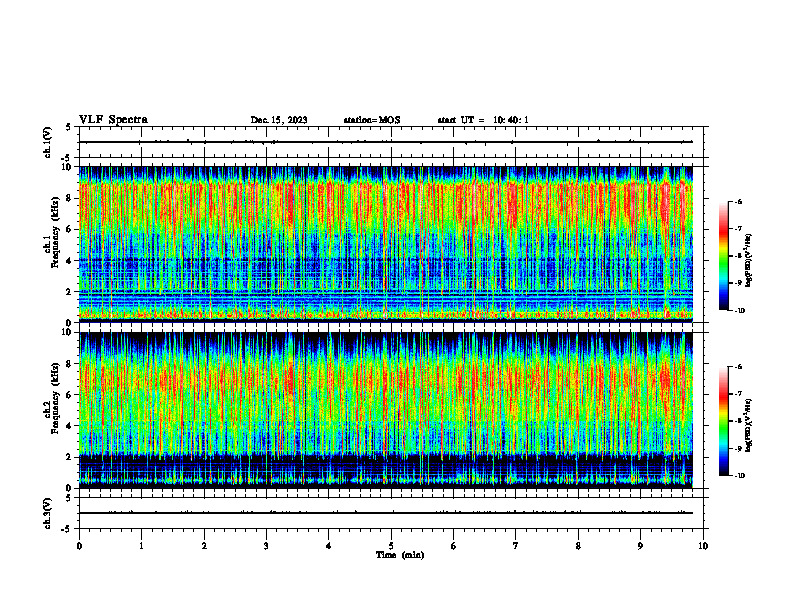Click the time axis tick label "3"
This screenshot has width=792, height=612.
tap(266, 546)
